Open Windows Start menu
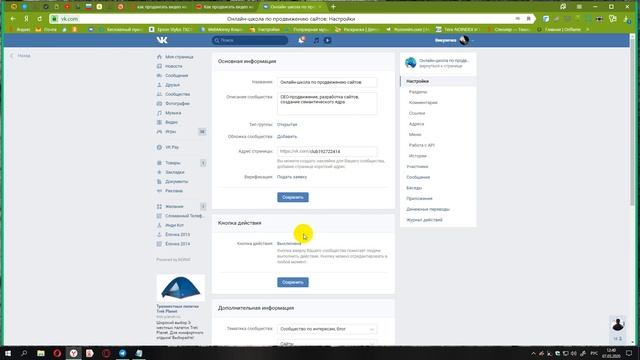This screenshot has height=360, width=640. pyautogui.click(x=8, y=353)
